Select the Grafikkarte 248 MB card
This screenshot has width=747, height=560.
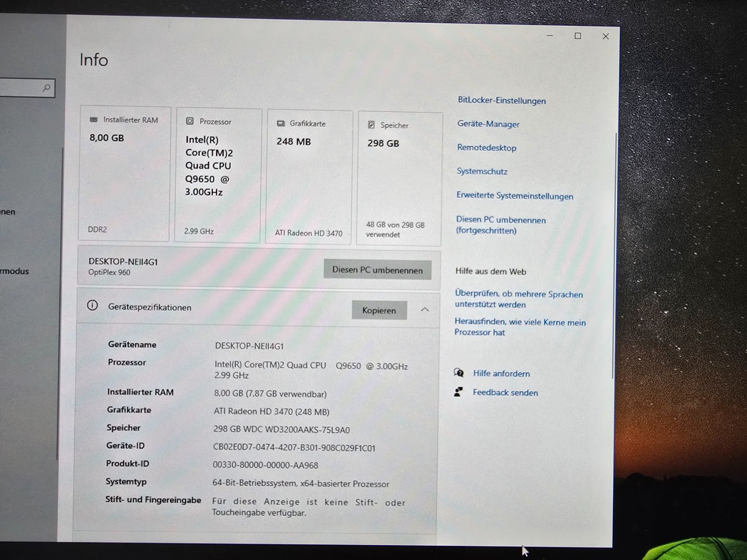click(x=309, y=177)
